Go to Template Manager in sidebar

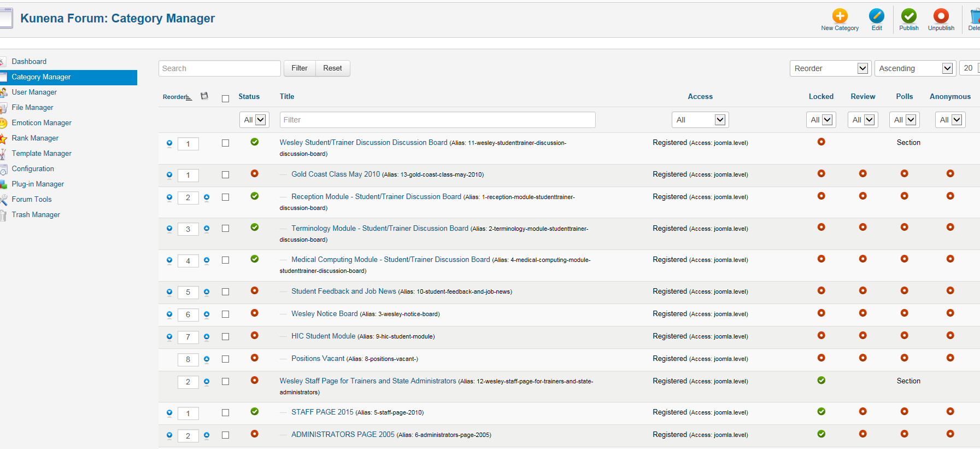click(x=42, y=154)
